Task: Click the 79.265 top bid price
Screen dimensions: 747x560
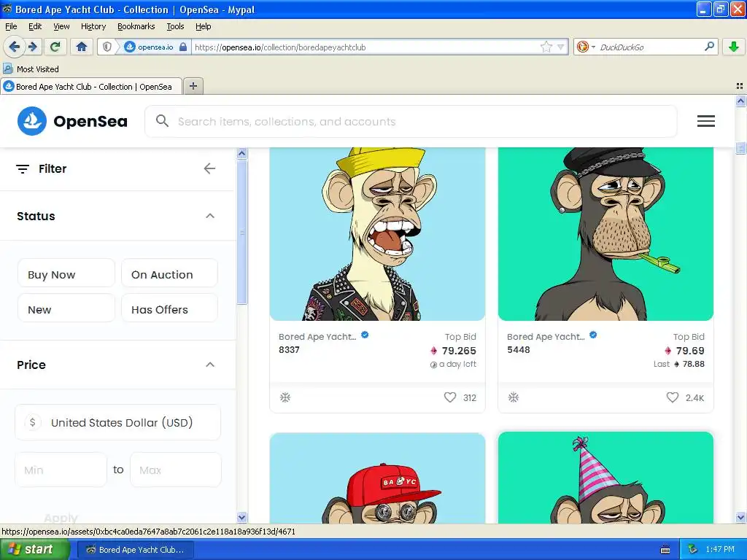Action: [x=459, y=351]
